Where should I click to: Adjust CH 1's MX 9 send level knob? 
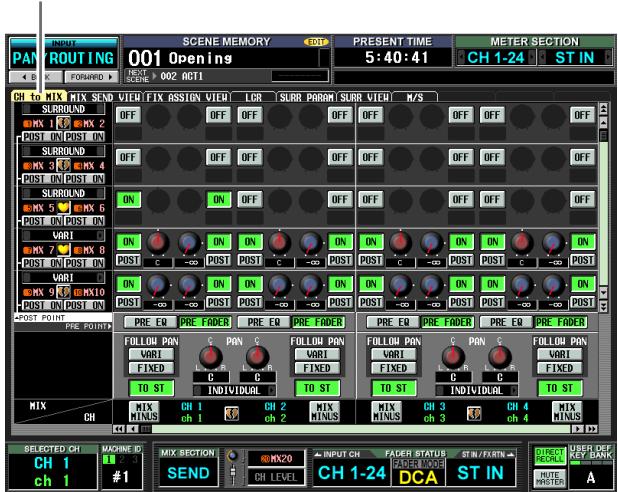[x=158, y=285]
